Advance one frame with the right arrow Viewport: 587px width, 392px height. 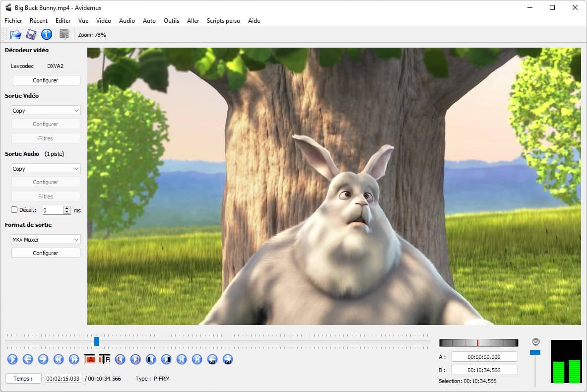[x=43, y=359]
